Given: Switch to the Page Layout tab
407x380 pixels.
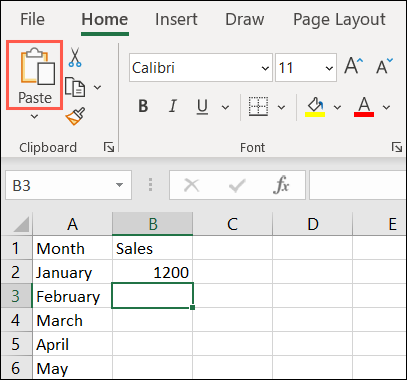Looking at the screenshot, I should point(339,19).
